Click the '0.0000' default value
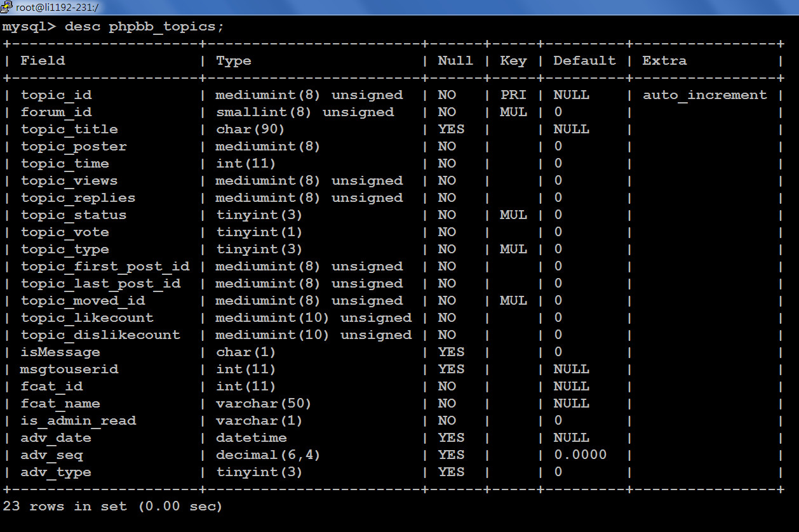Image resolution: width=799 pixels, height=532 pixels. [x=580, y=455]
